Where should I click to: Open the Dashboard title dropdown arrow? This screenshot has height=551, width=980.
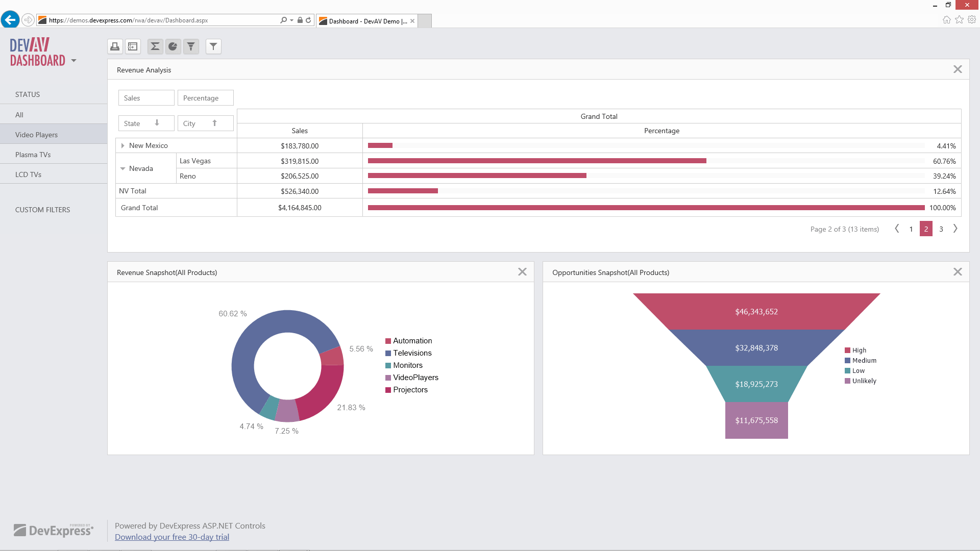click(x=73, y=60)
